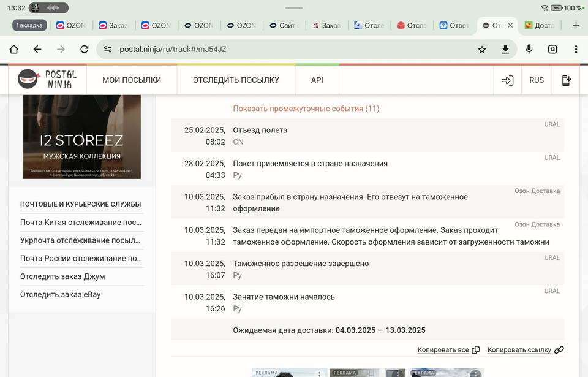Open the RUS language selector
This screenshot has height=377, width=588.
point(537,80)
